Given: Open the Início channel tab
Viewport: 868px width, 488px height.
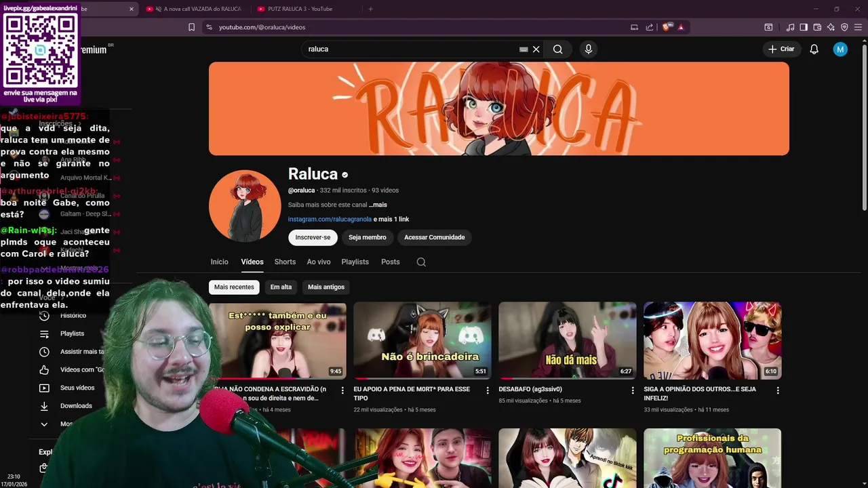Looking at the screenshot, I should 220,262.
